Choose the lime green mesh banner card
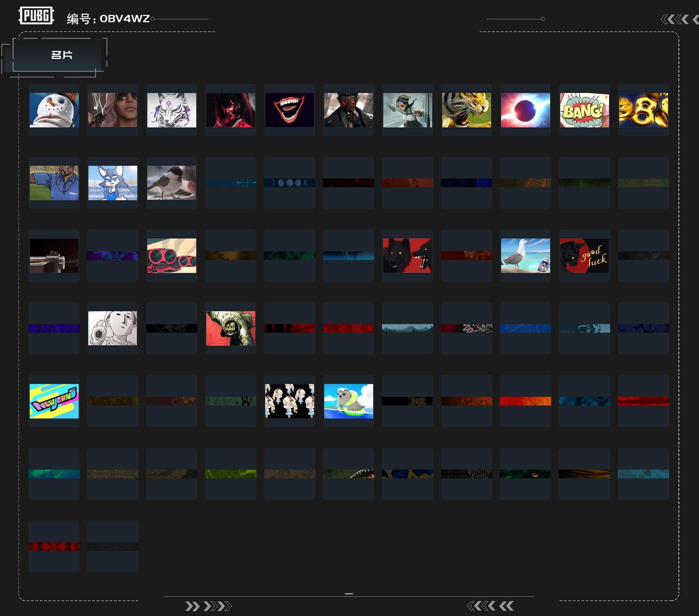The image size is (699, 616). (230, 474)
